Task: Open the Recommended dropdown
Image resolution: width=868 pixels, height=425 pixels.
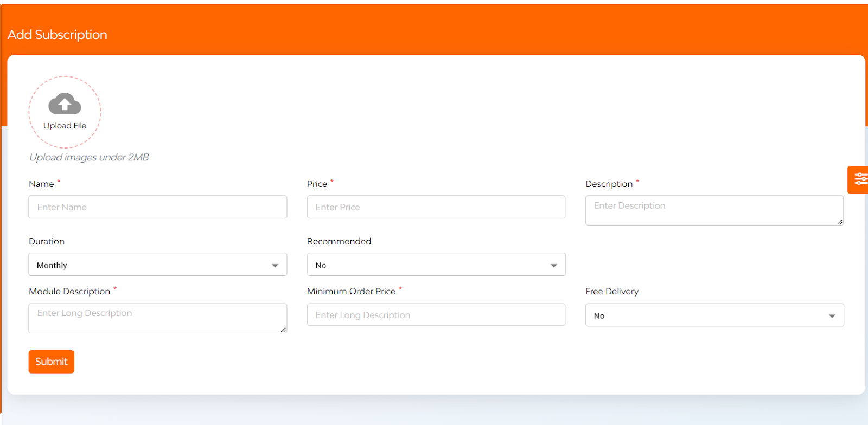Action: click(x=436, y=265)
